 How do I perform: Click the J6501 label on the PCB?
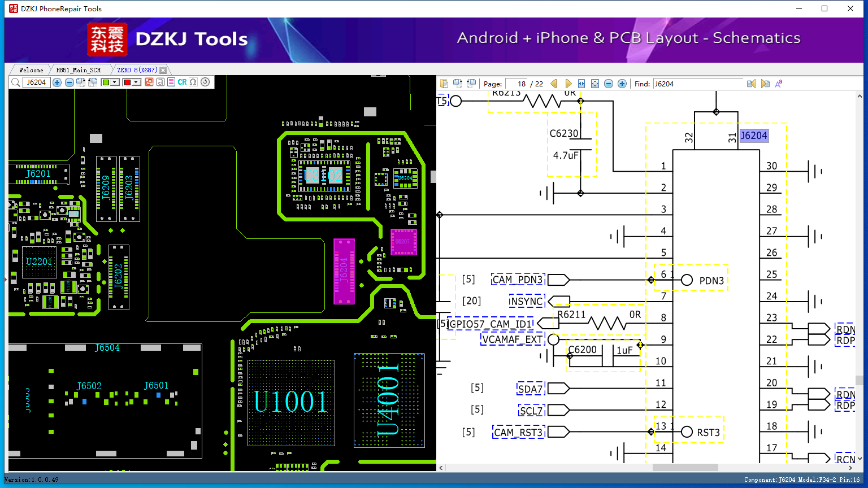tap(156, 386)
